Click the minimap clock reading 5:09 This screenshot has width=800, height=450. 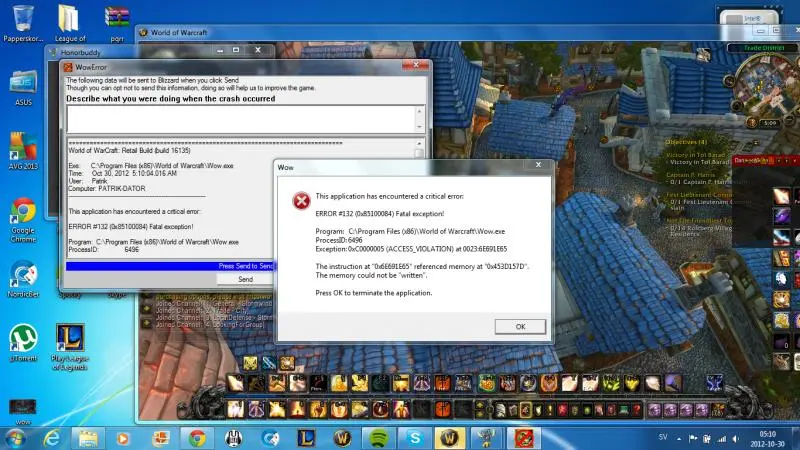[x=770, y=123]
